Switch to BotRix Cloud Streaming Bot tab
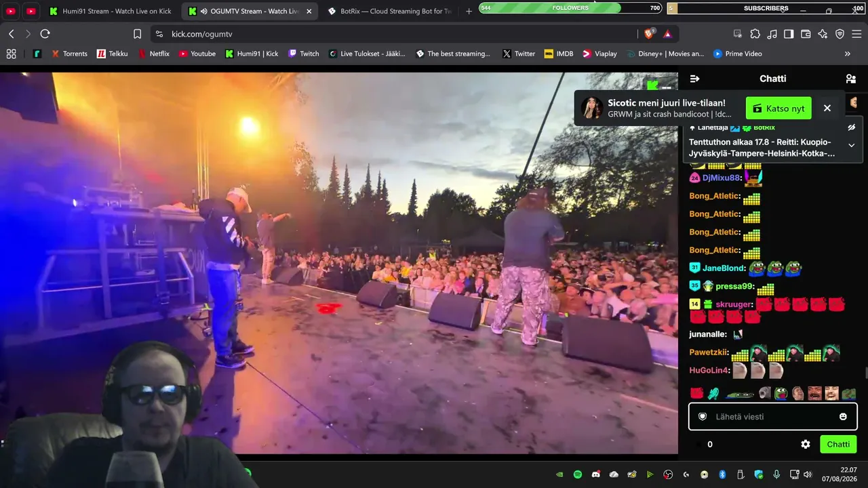Viewport: 868px width, 488px height. pos(389,12)
